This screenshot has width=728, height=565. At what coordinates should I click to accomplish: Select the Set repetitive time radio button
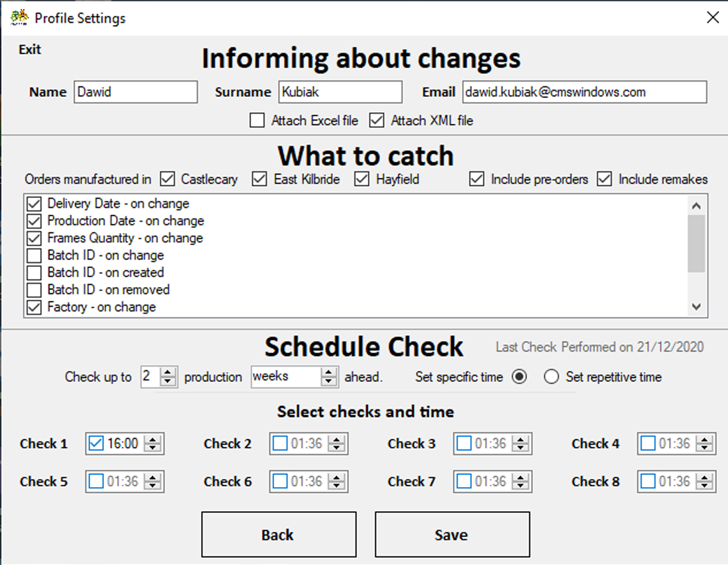click(x=551, y=376)
